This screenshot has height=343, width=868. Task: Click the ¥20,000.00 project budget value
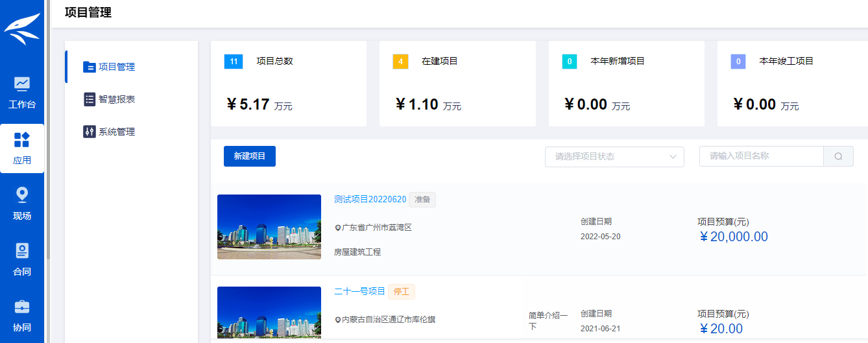click(732, 237)
